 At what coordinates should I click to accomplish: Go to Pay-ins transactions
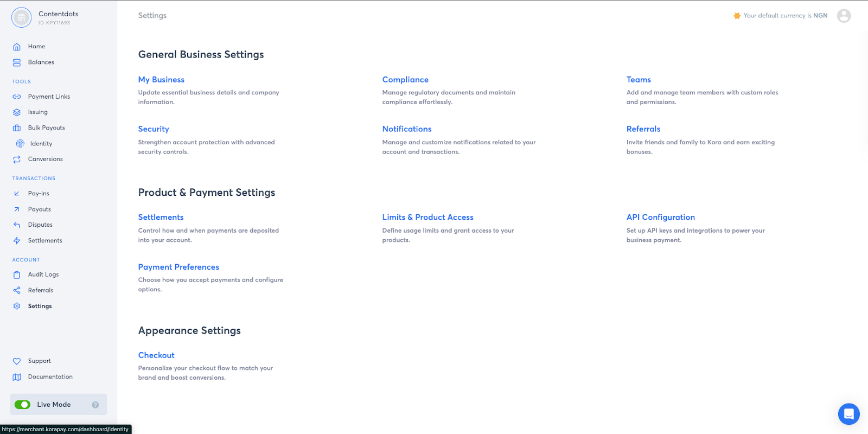tap(39, 194)
